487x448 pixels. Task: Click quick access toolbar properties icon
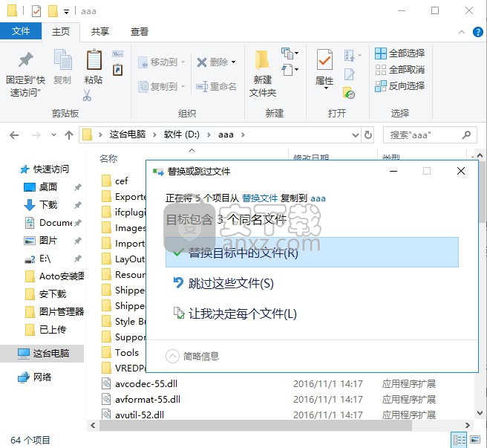(36, 11)
